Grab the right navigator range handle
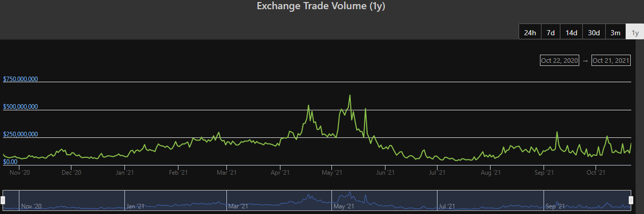644x214 pixels. pyautogui.click(x=631, y=200)
